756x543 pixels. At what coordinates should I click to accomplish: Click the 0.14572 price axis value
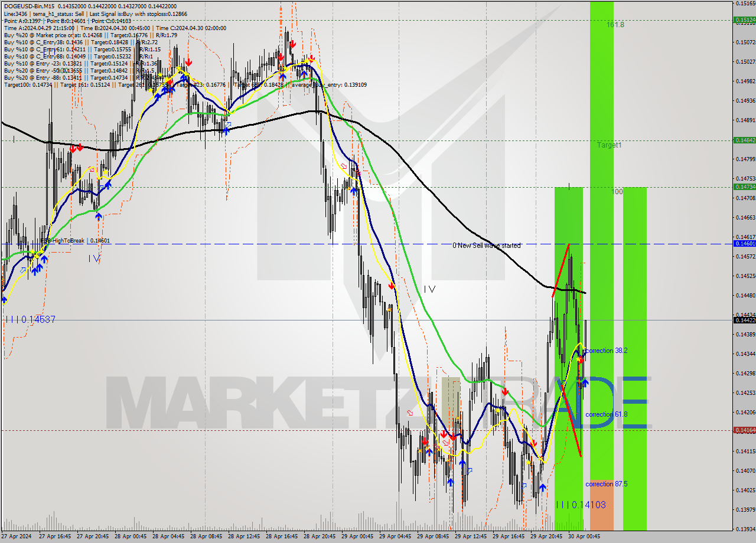click(x=746, y=256)
